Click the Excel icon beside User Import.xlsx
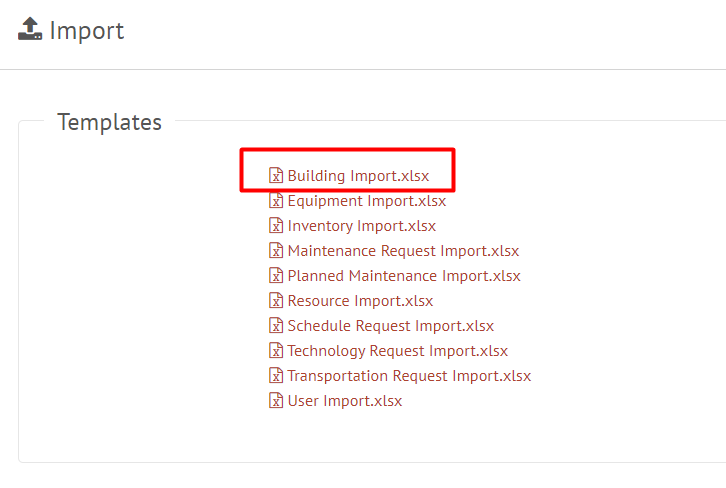Viewport: 726px width, 488px height. point(276,400)
